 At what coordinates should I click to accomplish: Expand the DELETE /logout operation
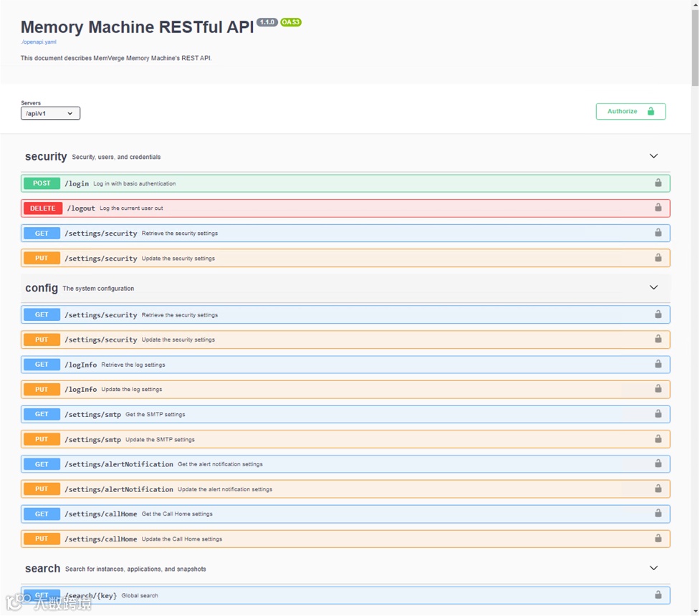tap(345, 208)
